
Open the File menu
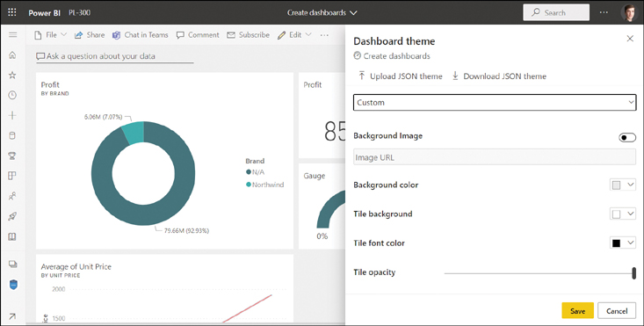(50, 35)
